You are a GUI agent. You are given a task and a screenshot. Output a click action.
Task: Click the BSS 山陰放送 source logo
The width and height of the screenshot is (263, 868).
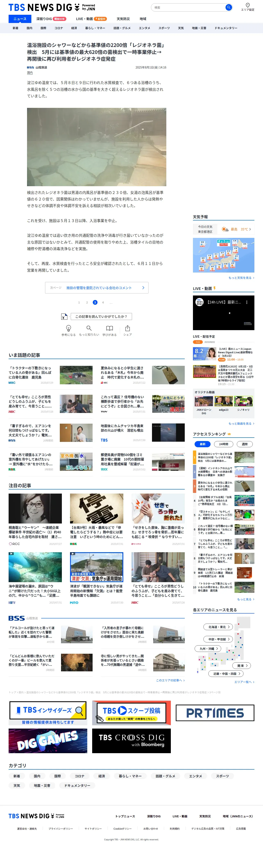(37, 67)
